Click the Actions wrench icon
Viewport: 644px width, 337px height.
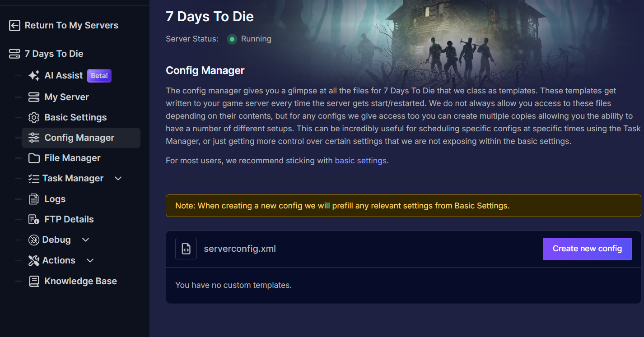click(x=34, y=260)
